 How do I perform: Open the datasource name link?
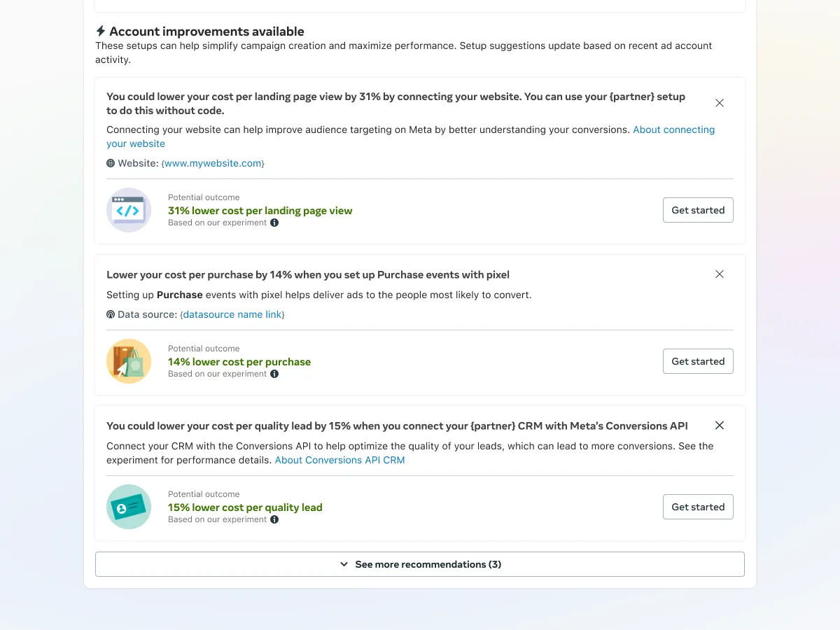232,314
